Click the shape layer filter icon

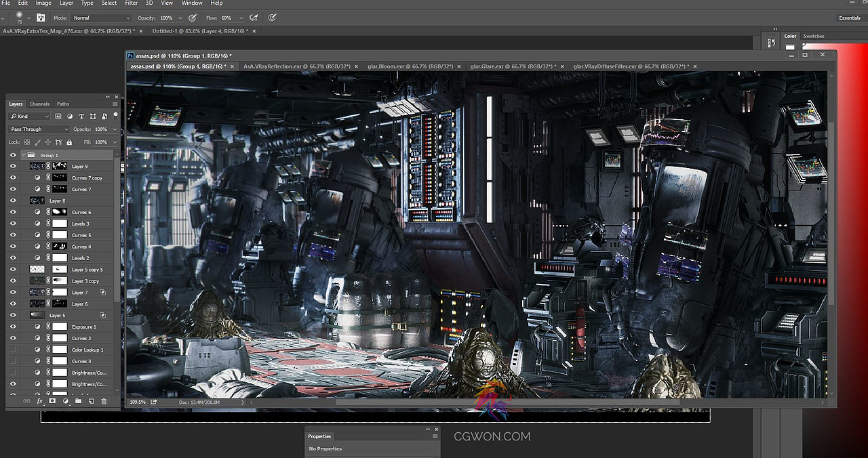pos(93,116)
